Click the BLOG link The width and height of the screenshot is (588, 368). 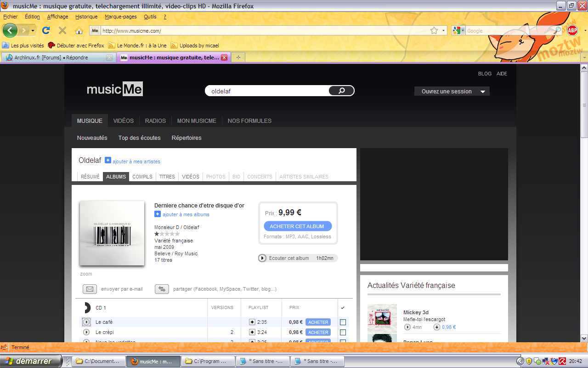coord(485,74)
